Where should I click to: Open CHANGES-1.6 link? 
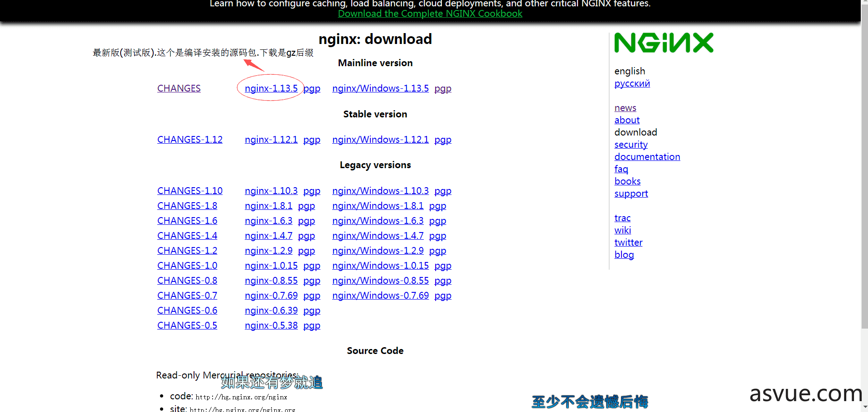point(187,221)
